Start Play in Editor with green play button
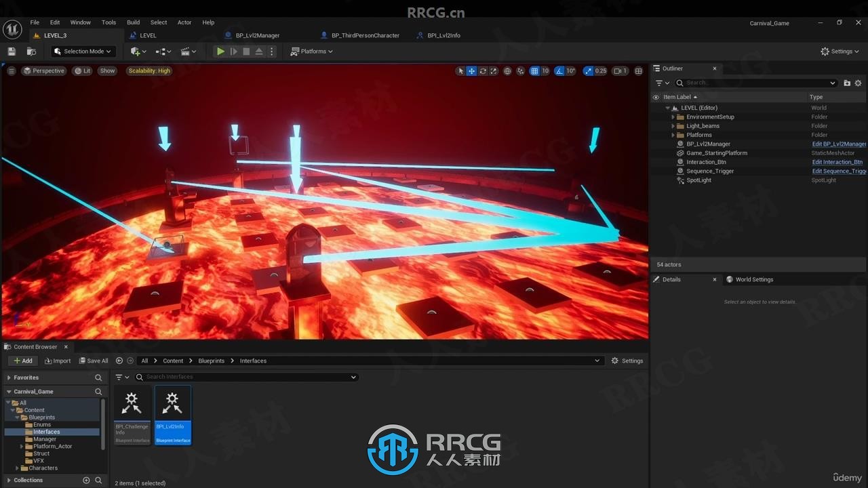 pos(220,52)
